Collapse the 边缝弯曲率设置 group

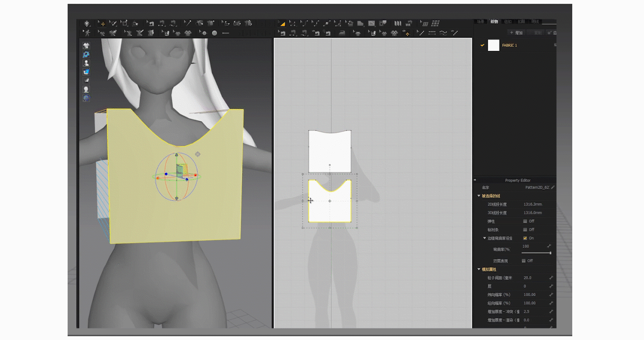(484, 238)
